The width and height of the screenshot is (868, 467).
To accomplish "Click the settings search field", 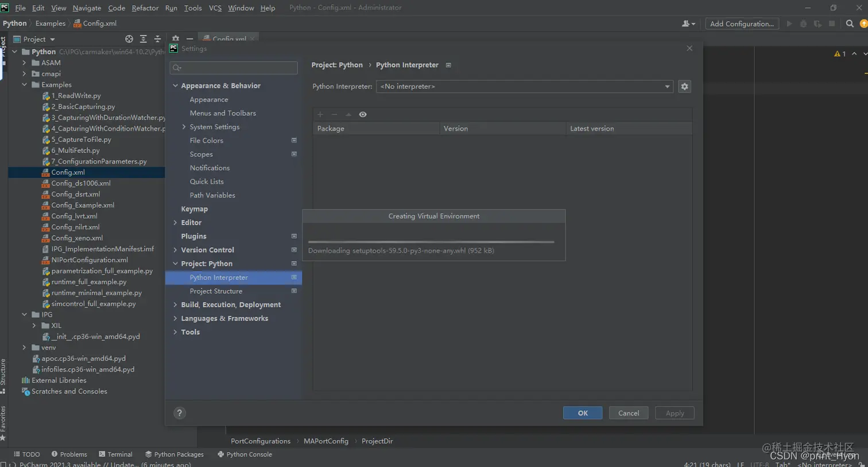I will (234, 68).
